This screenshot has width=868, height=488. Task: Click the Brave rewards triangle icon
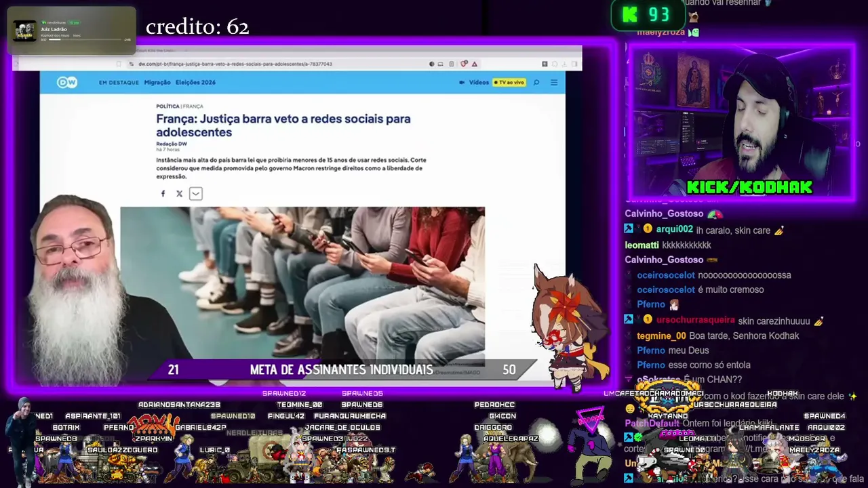click(x=475, y=64)
